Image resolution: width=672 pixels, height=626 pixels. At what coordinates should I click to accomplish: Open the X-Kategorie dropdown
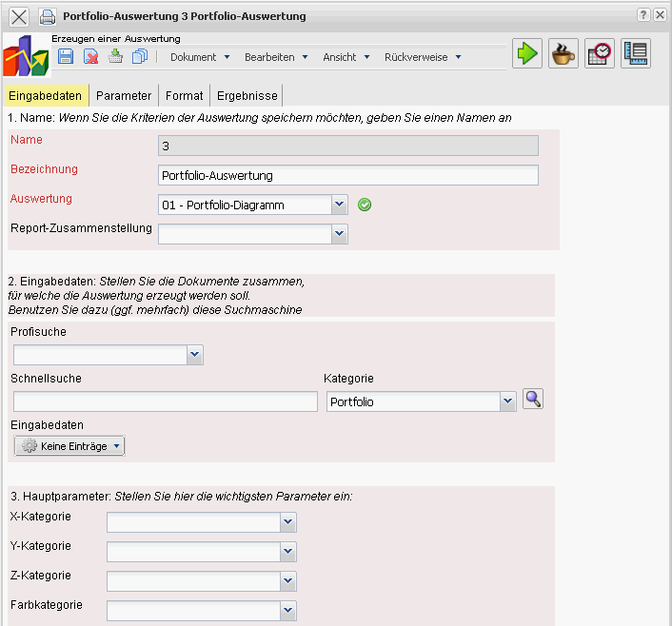pyautogui.click(x=288, y=522)
